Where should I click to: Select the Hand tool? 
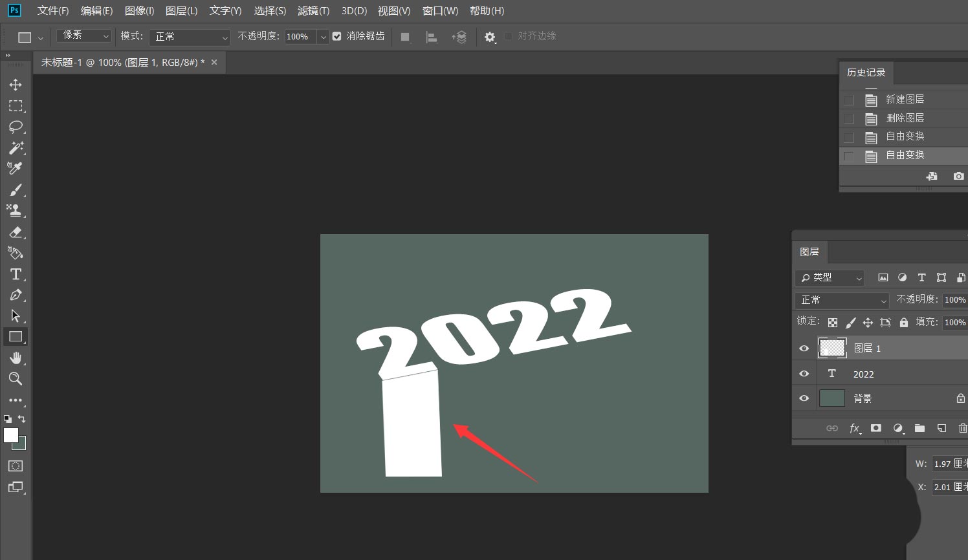16,358
